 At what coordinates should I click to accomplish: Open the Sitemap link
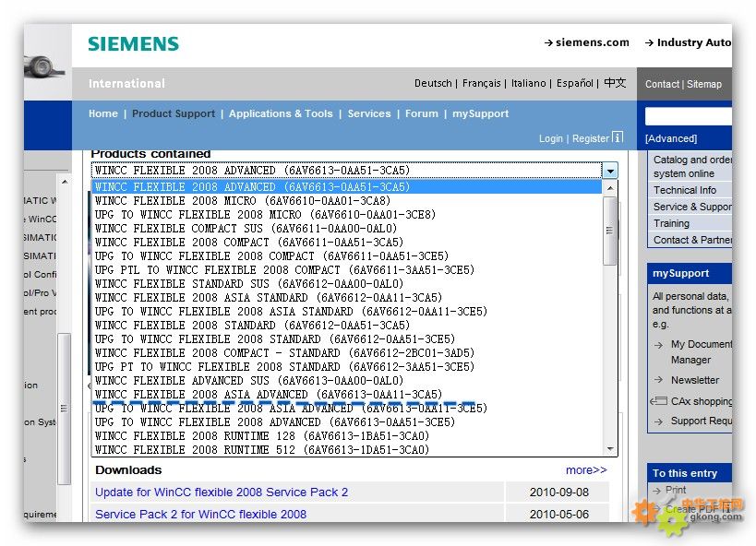[x=704, y=84]
